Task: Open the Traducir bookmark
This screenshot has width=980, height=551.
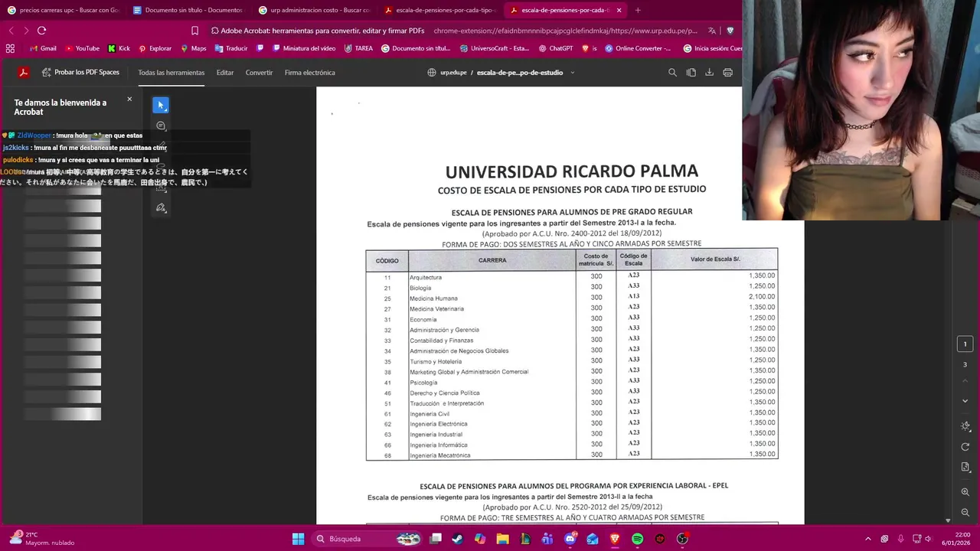Action: [231, 48]
